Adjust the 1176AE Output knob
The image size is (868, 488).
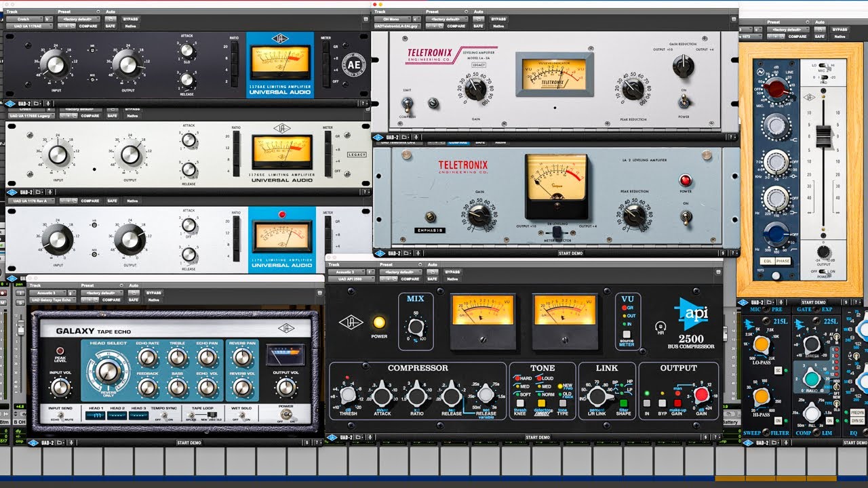pyautogui.click(x=127, y=64)
